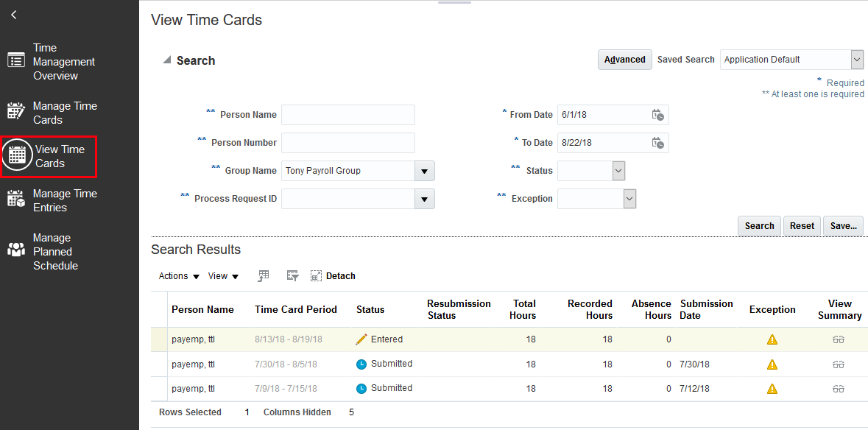Viewport: 868px width, 430px height.
Task: Select the Time Management Overview sidebar icon
Action: (x=15, y=61)
